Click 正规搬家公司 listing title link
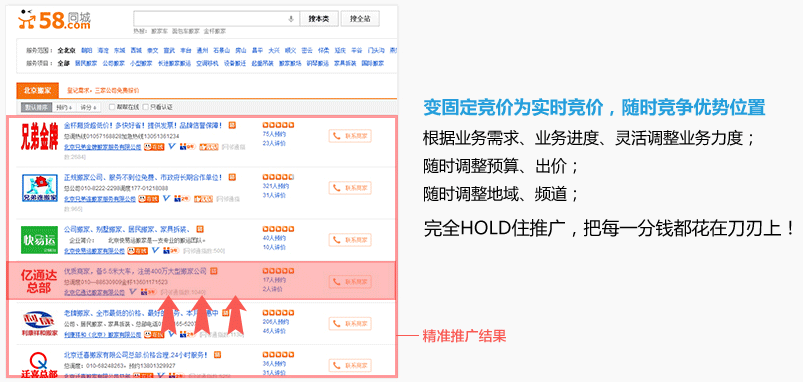 143,177
